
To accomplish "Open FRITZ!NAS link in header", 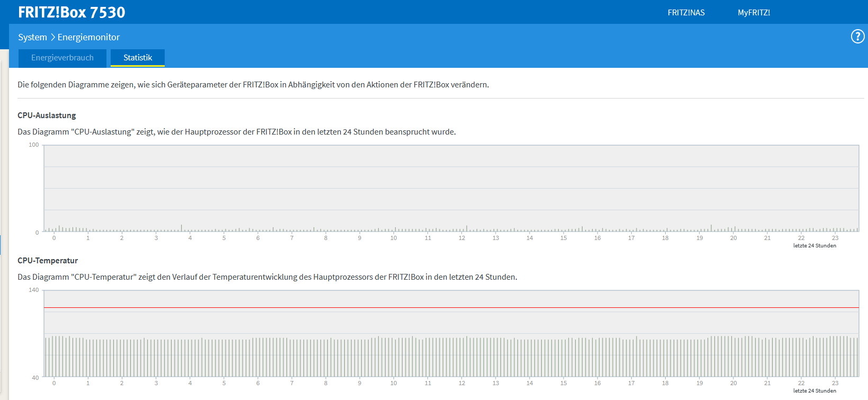I will [686, 13].
